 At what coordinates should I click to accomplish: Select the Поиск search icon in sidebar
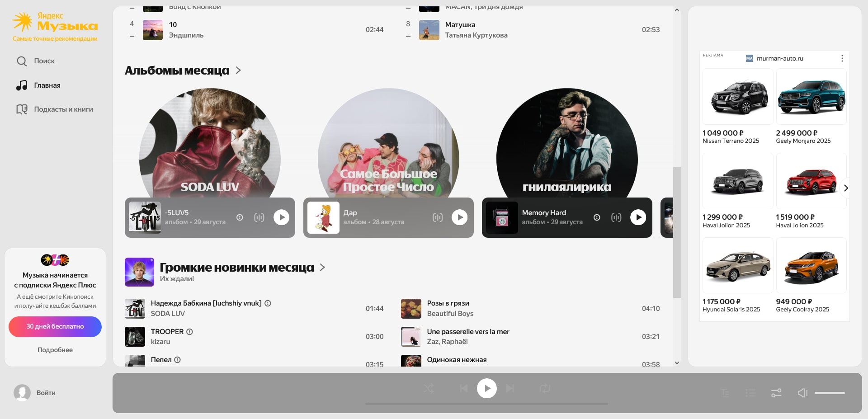(x=22, y=61)
